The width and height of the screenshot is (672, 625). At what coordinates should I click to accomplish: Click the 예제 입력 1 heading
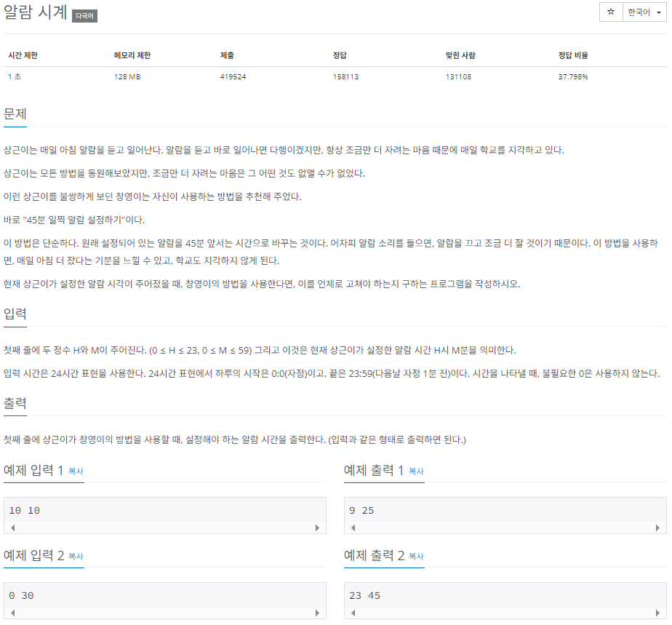(x=33, y=470)
